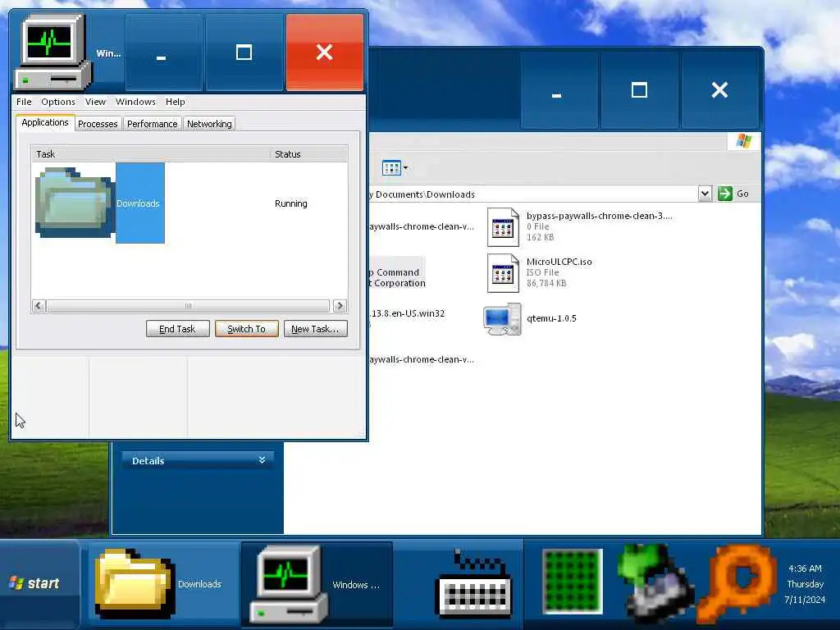
Task: Select the Downloads task name in list
Action: [x=138, y=203]
